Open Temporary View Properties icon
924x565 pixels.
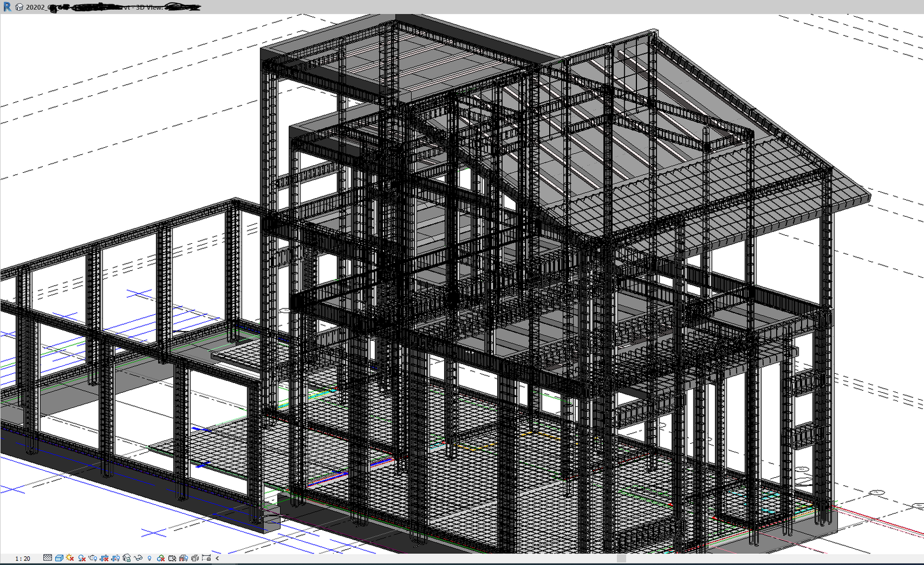coord(172,558)
